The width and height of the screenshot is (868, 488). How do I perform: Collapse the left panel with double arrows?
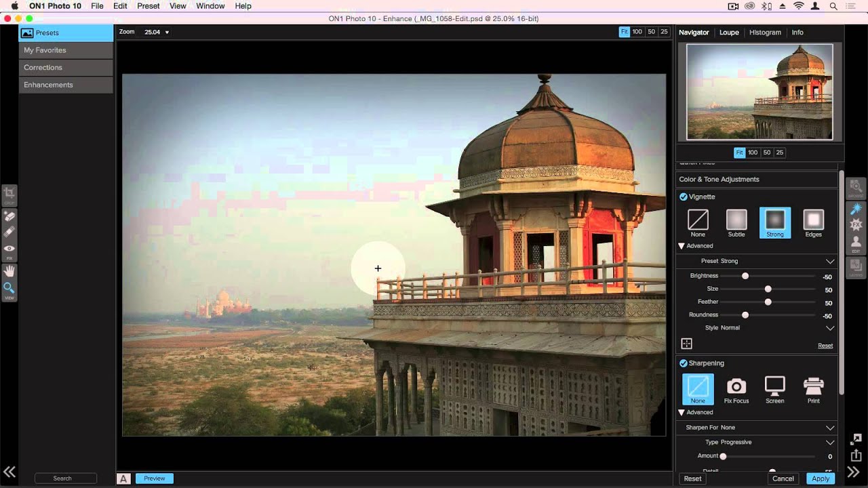point(9,472)
